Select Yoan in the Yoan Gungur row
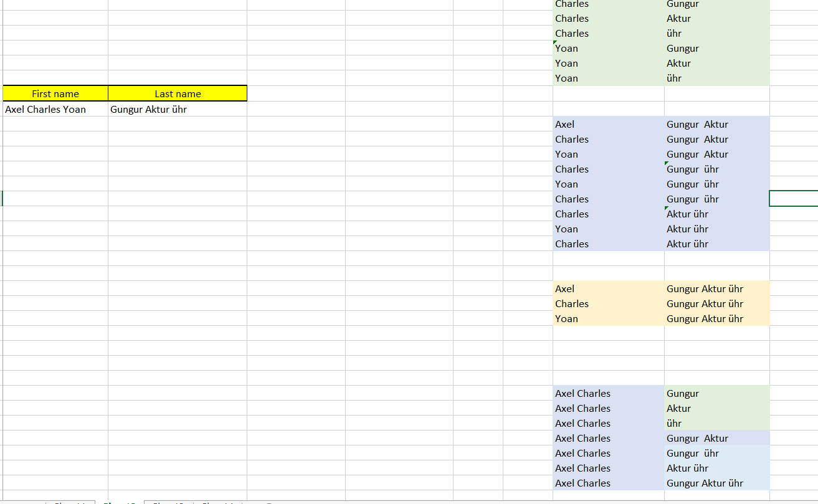The image size is (818, 504). tap(609, 48)
